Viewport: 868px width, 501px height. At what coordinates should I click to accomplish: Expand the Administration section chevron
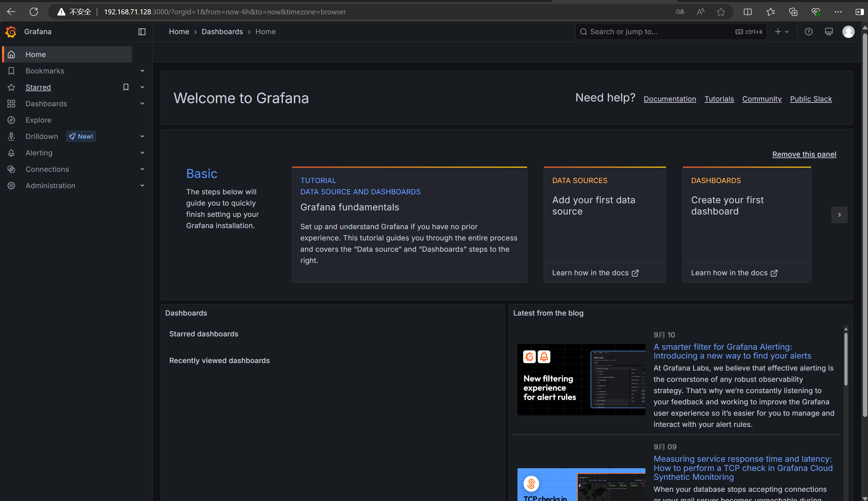(142, 185)
